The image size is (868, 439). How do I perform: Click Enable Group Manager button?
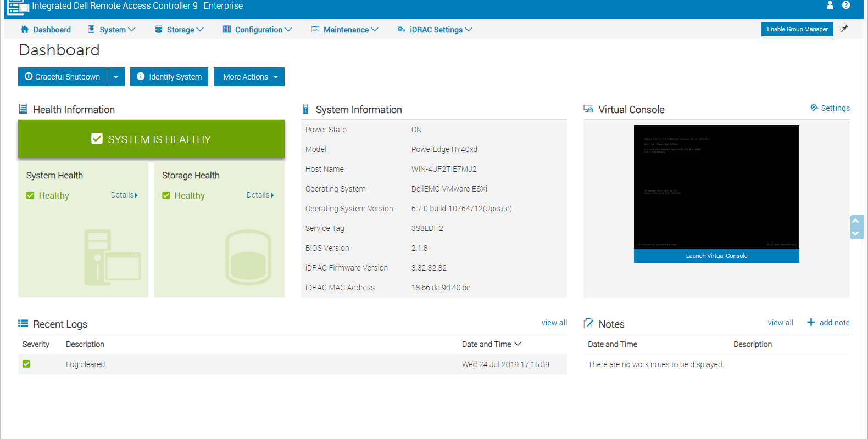point(797,29)
